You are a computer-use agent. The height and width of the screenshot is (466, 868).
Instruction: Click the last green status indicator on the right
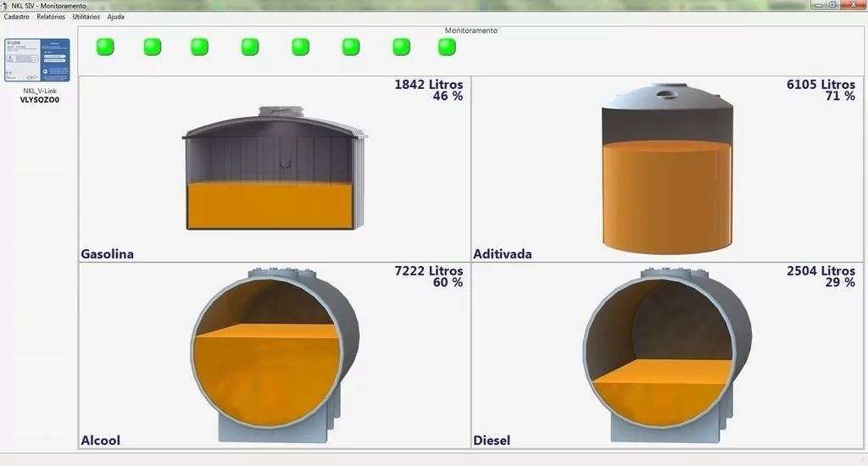pos(447,47)
